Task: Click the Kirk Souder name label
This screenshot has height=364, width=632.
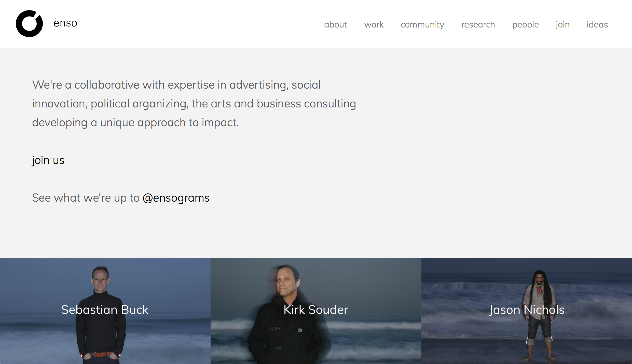Action: click(x=316, y=310)
